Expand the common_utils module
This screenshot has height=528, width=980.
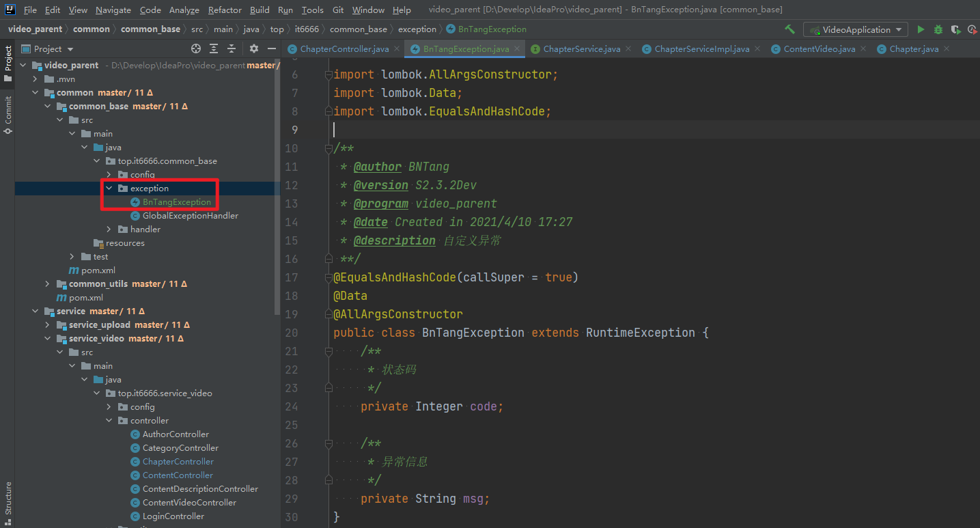pos(47,284)
